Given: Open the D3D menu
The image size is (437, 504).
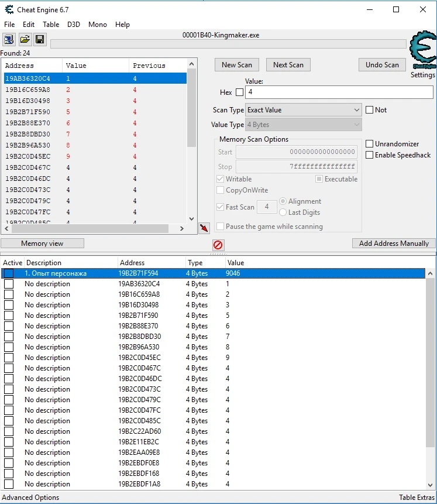Looking at the screenshot, I should tap(74, 25).
